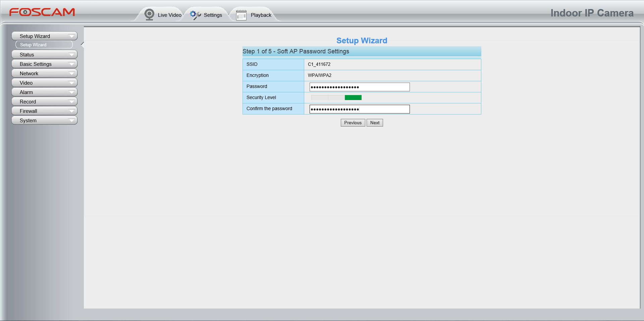Click the SSID row label
This screenshot has width=644, height=321.
(x=252, y=64)
